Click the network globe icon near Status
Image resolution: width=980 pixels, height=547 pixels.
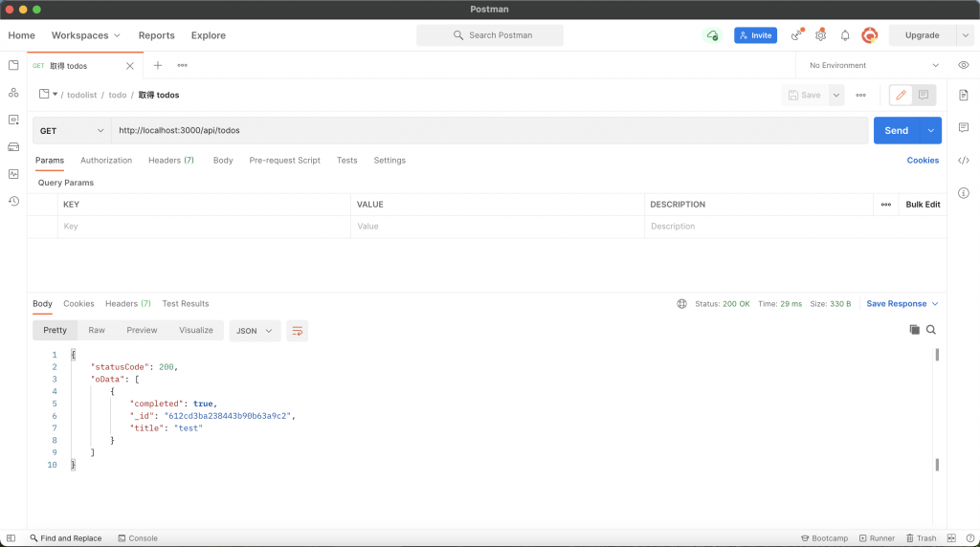pos(681,303)
